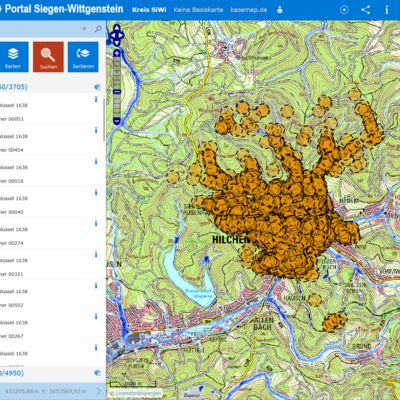Select result row ending 00274
Screen dimensions: 400x400
pyautogui.click(x=51, y=233)
